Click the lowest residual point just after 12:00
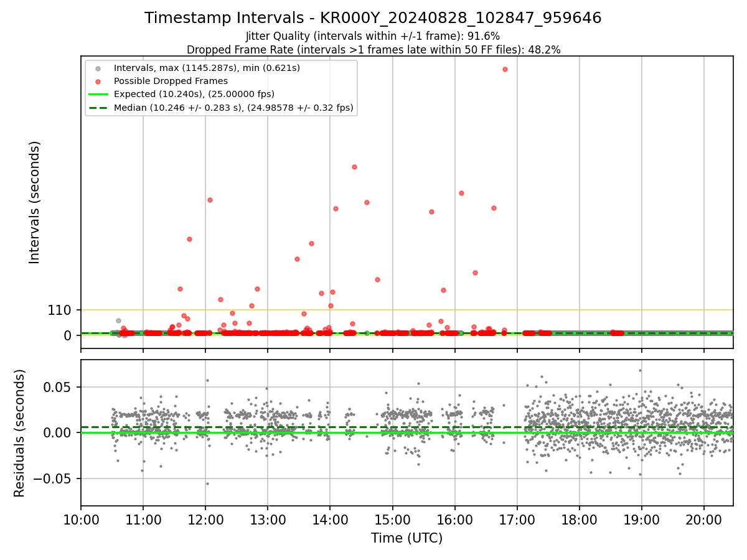The width and height of the screenshot is (747, 560). [x=207, y=483]
